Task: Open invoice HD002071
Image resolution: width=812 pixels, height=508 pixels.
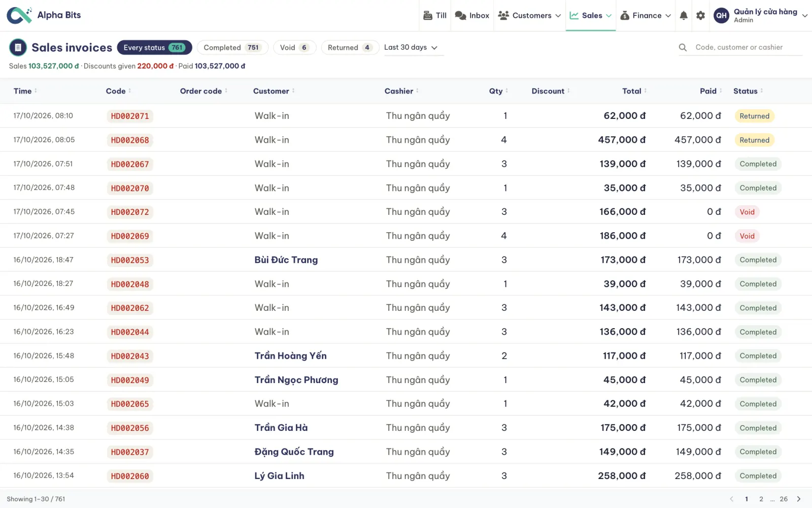Action: pos(130,116)
